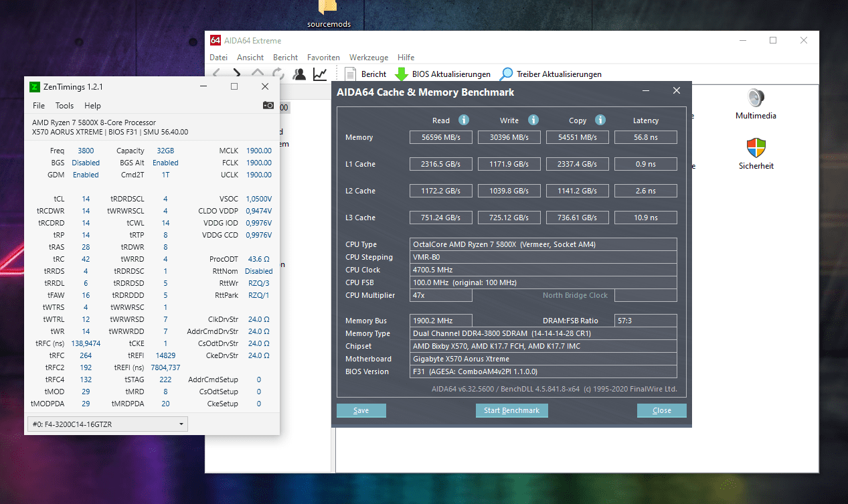Click the Capacity value 32GB
This screenshot has height=504, width=848.
165,151
